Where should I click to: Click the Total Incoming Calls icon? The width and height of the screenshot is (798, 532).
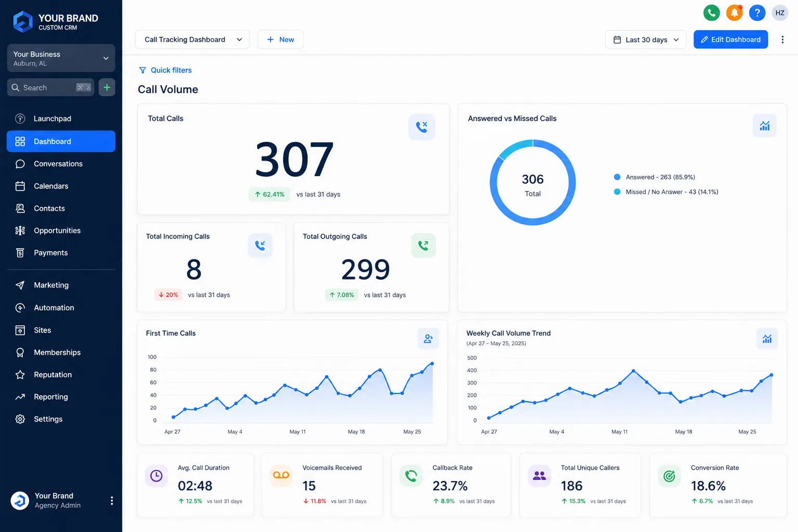click(x=260, y=245)
